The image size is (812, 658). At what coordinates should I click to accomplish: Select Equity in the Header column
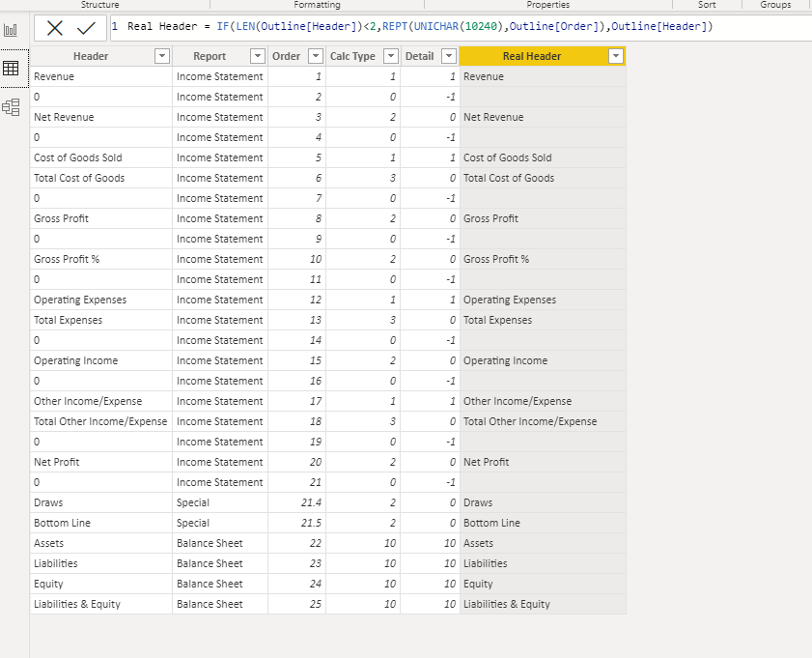click(x=101, y=584)
